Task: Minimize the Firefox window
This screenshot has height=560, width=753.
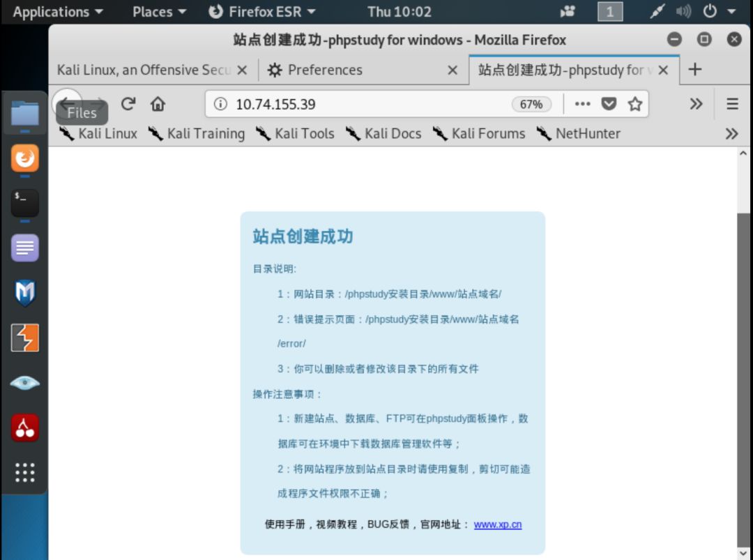Action: (x=674, y=39)
